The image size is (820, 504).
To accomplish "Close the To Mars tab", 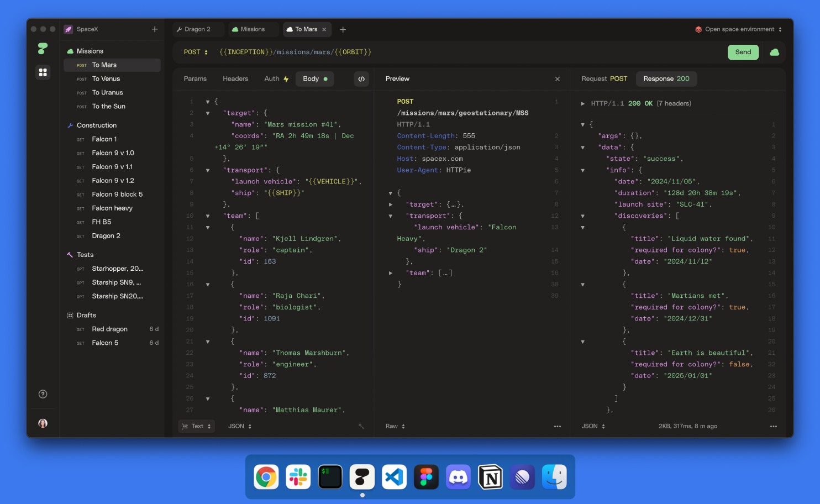I will coord(324,29).
